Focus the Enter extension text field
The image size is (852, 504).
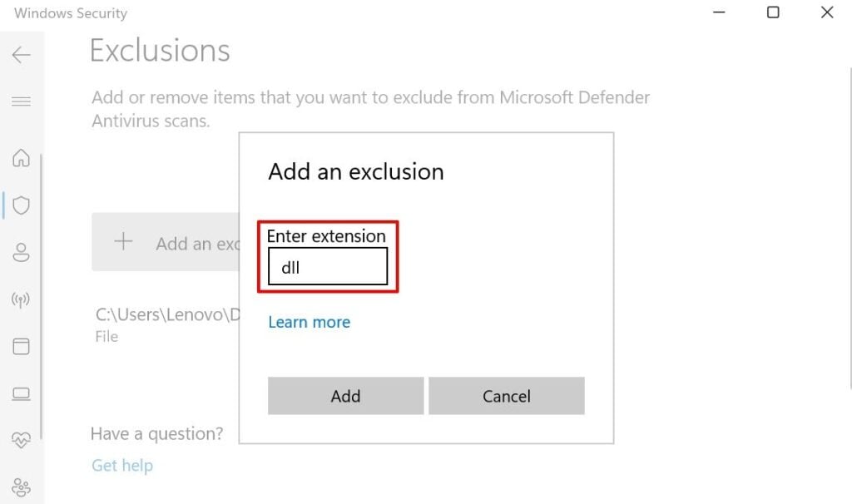click(x=328, y=268)
